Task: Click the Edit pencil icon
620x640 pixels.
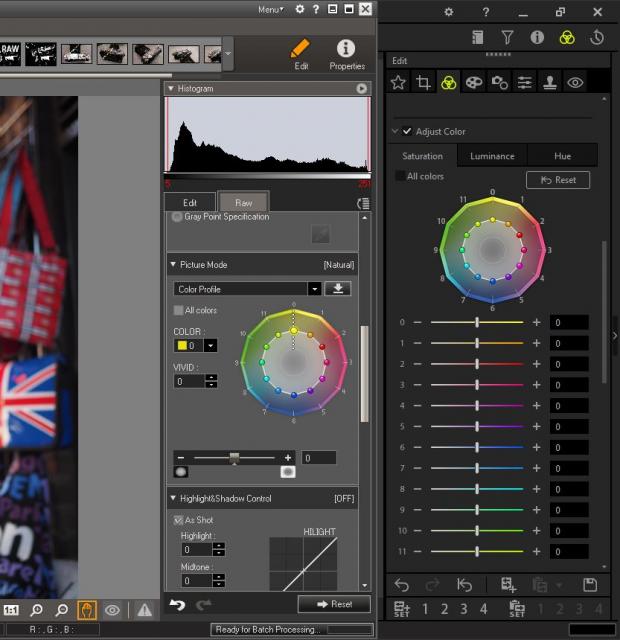Action: [x=300, y=49]
